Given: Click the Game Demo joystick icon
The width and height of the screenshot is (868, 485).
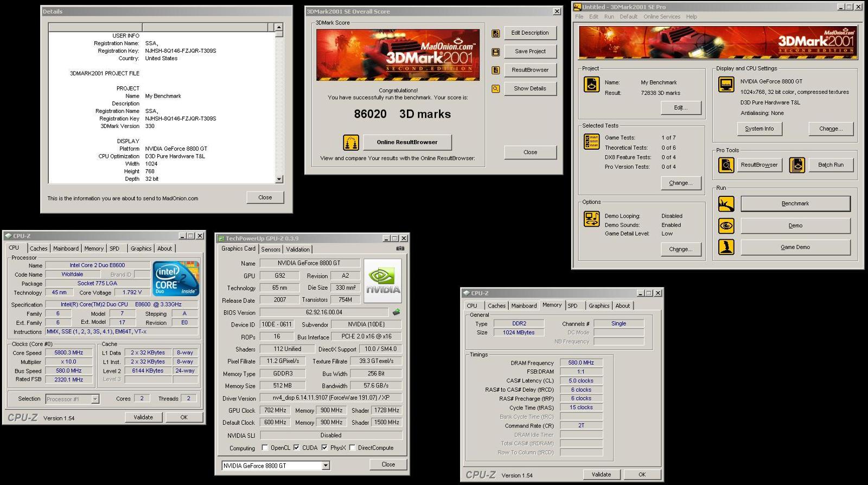Looking at the screenshot, I should coord(726,247).
